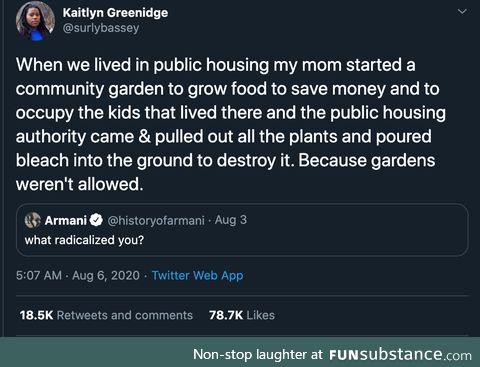Click the Armani name in quoted tweet
480x367 pixels.
point(66,220)
